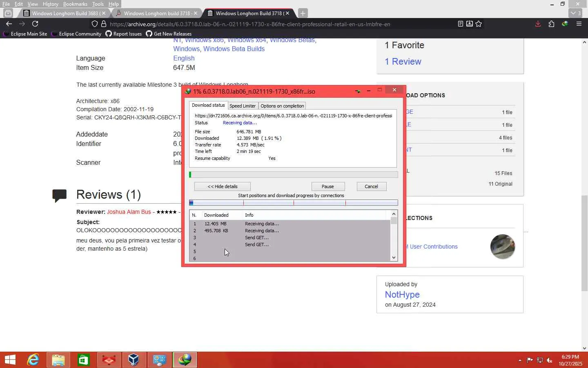Image resolution: width=588 pixels, height=368 pixels.
Task: Click the green download progress bar
Action: click(294, 175)
